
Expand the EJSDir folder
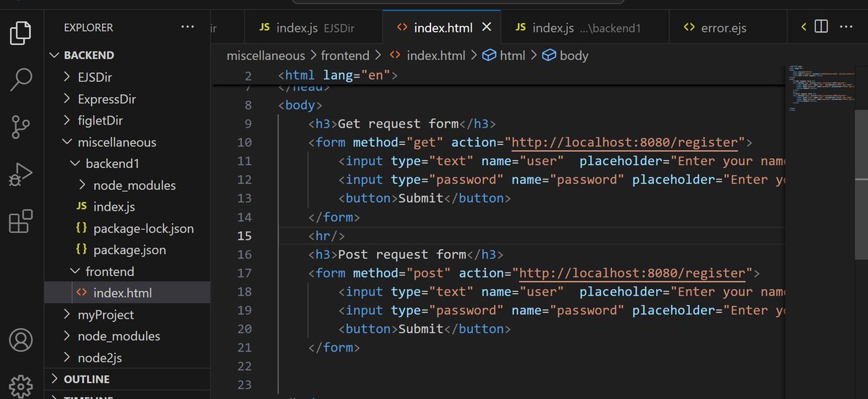[67, 77]
